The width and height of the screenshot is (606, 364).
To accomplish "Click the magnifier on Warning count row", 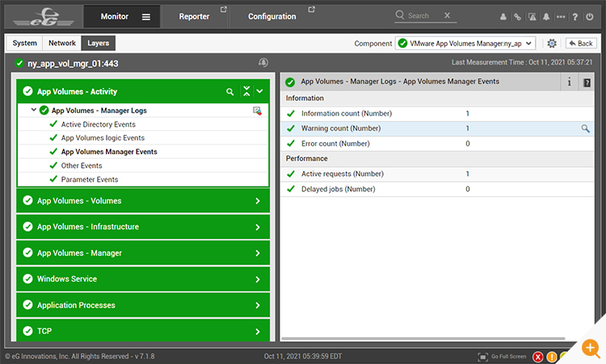I will click(x=586, y=128).
